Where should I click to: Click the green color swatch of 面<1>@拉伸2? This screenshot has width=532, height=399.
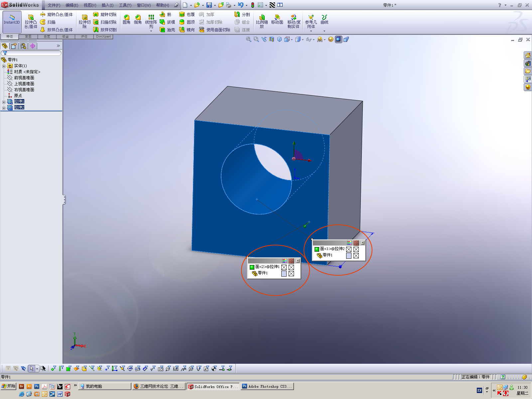point(317,249)
